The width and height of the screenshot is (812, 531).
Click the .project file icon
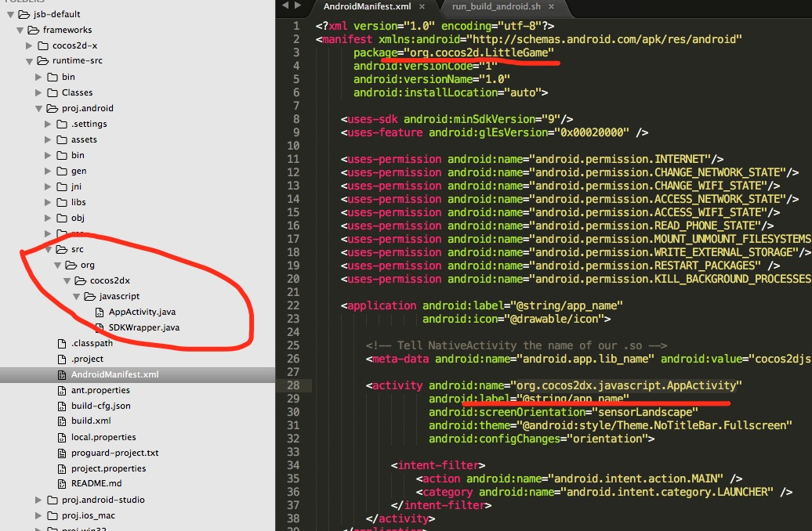[62, 359]
